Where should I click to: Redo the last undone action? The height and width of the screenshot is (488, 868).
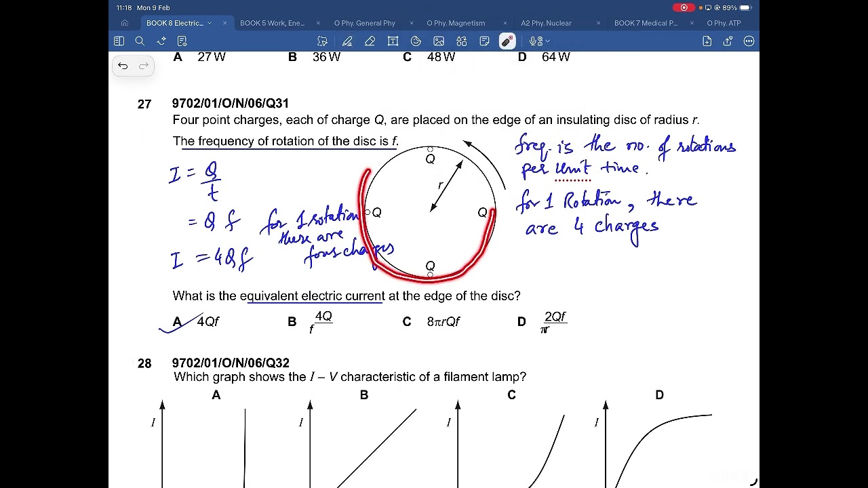click(144, 66)
